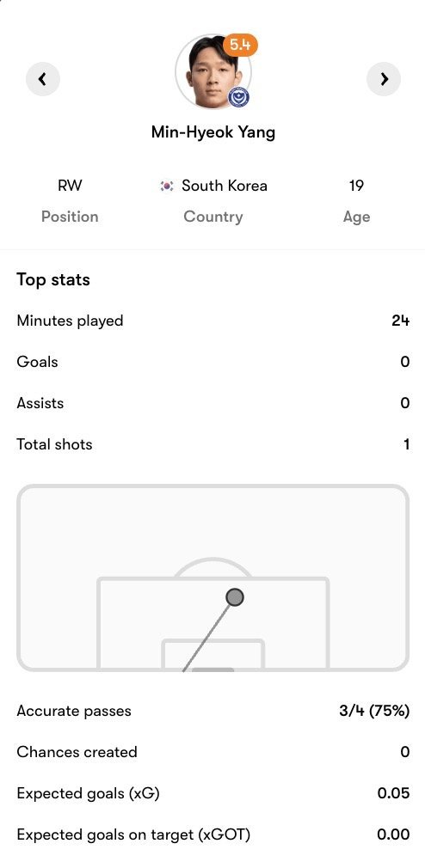Go to previous player with left arrow
Image resolution: width=425 pixels, height=868 pixels.
43,79
